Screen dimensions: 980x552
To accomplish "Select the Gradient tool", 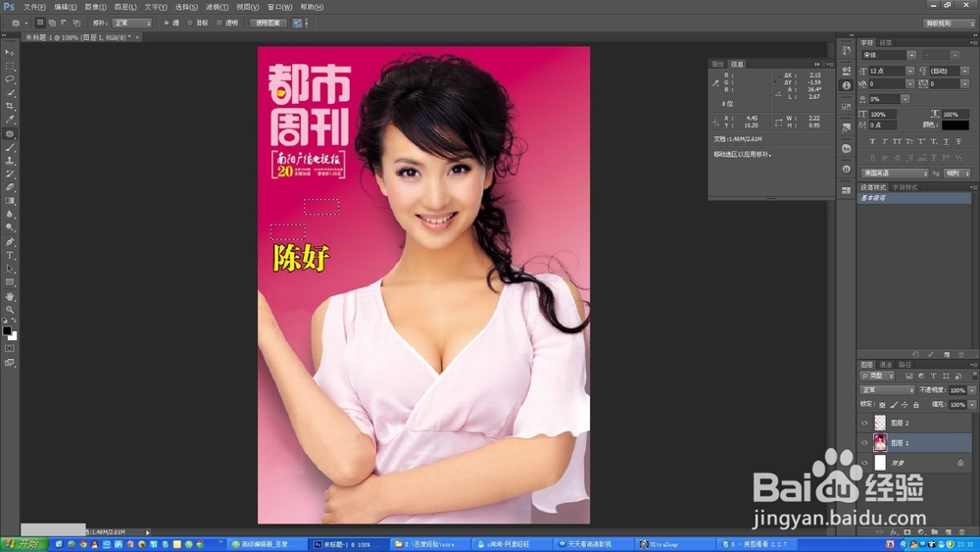I will coord(10,201).
